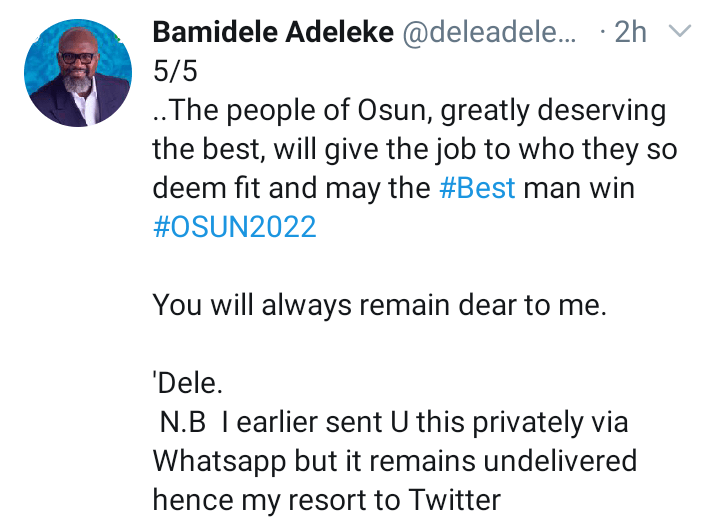Open the #OSUN2022 hashtag
This screenshot has height=522, width=720.
(234, 227)
